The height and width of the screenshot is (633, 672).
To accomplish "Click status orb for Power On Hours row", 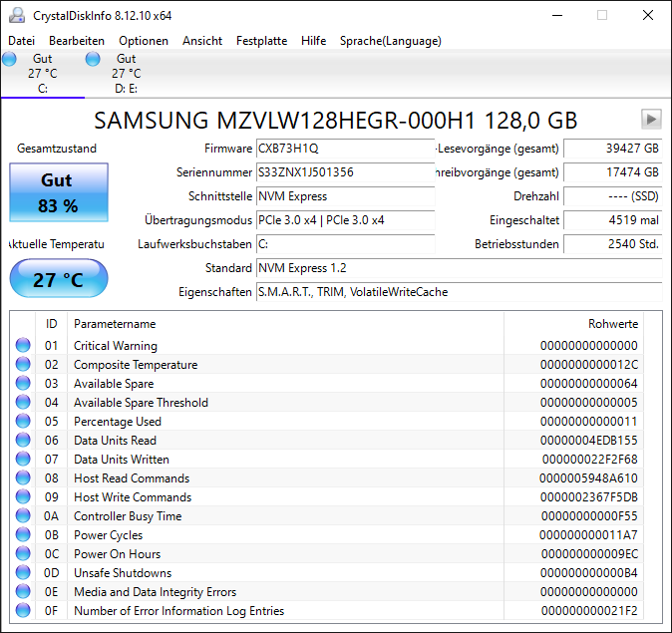I will pos(23,553).
